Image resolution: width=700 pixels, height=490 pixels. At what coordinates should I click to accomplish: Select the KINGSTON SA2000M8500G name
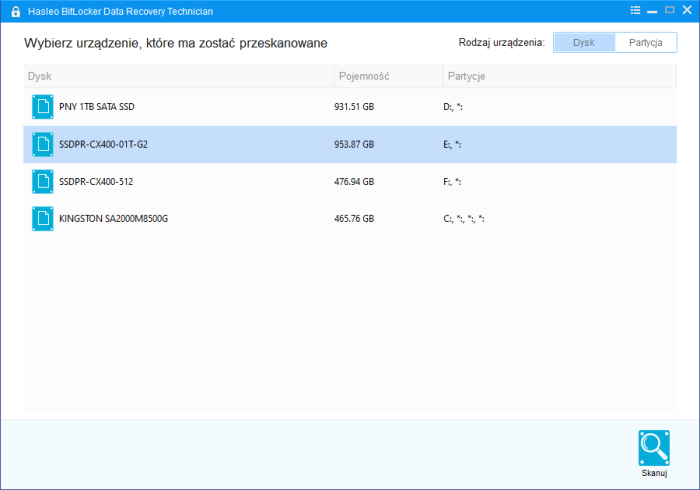tap(113, 219)
